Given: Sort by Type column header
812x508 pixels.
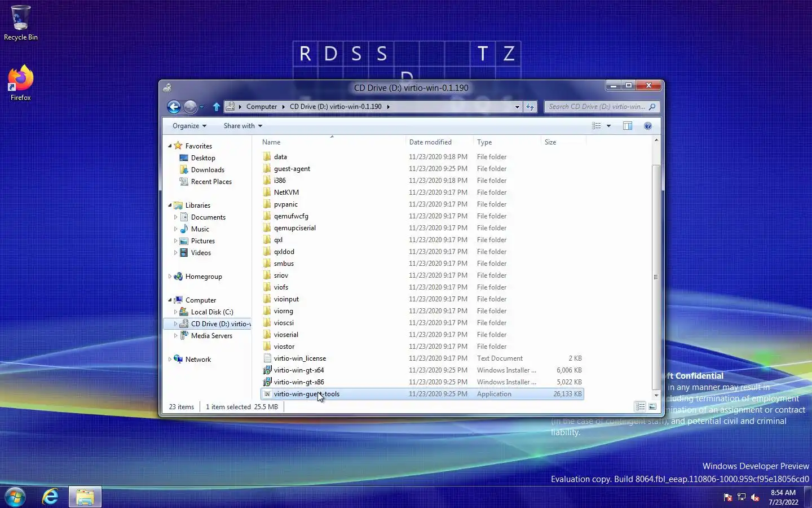Looking at the screenshot, I should [x=507, y=142].
